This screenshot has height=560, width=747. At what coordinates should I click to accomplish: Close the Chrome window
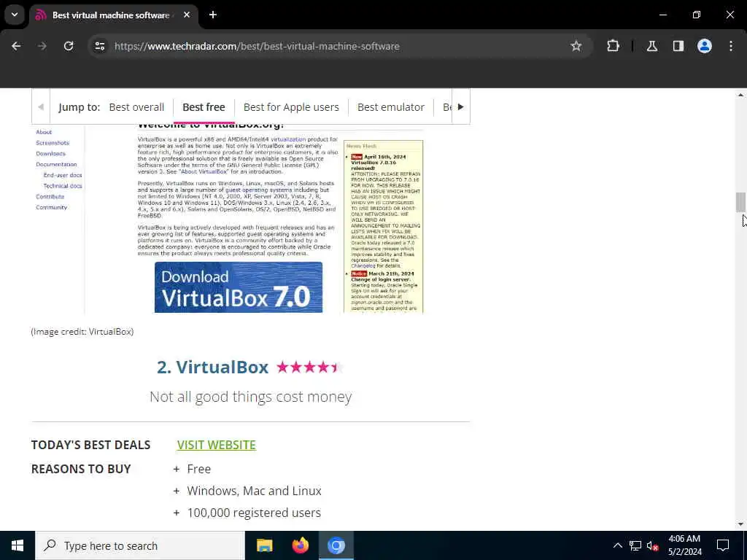(729, 15)
